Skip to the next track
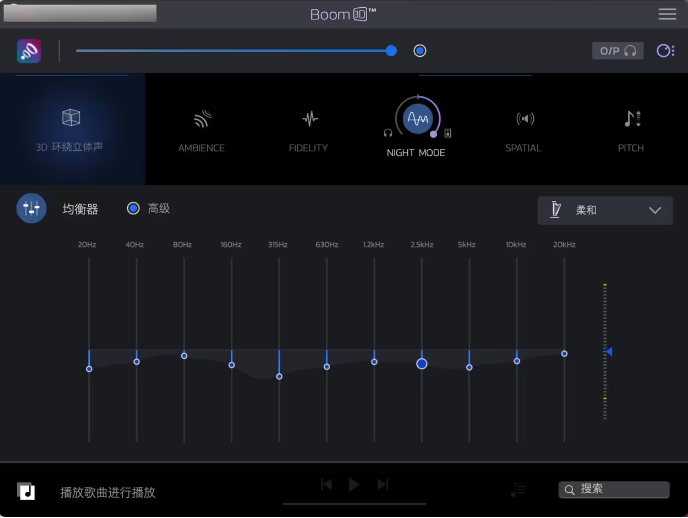688x518 pixels. (383, 484)
